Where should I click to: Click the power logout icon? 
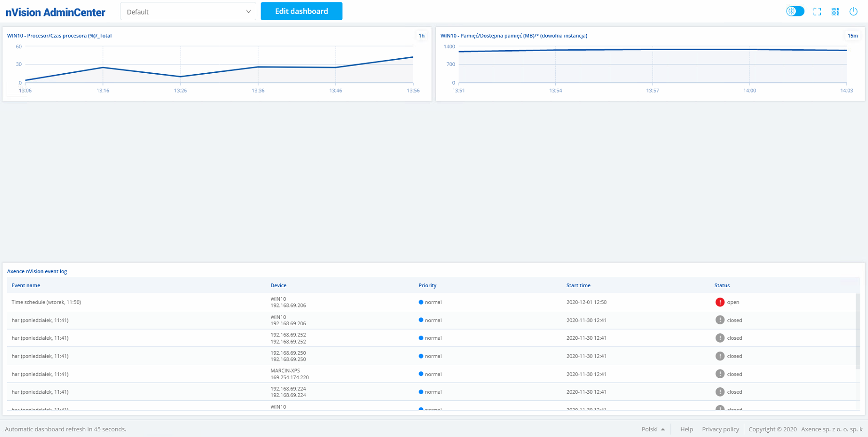click(853, 12)
